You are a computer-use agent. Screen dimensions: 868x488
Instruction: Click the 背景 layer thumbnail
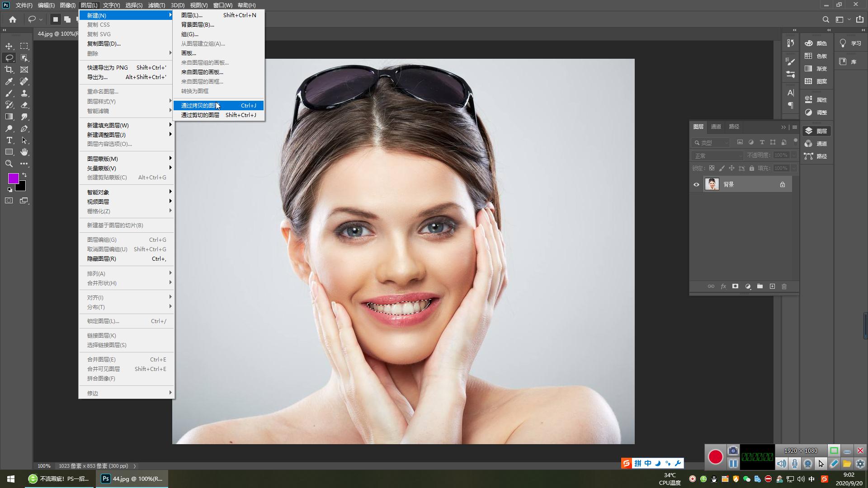(x=712, y=184)
